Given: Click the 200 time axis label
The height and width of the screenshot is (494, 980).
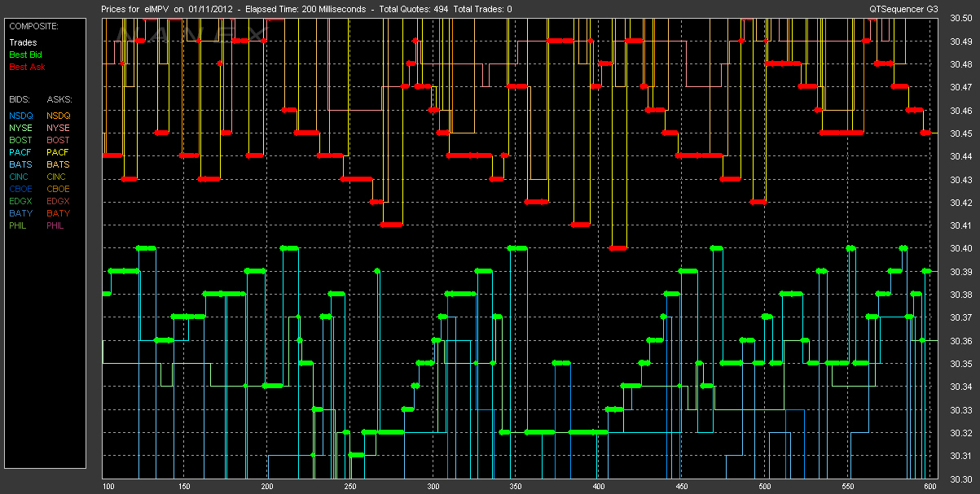Looking at the screenshot, I should point(267,487).
